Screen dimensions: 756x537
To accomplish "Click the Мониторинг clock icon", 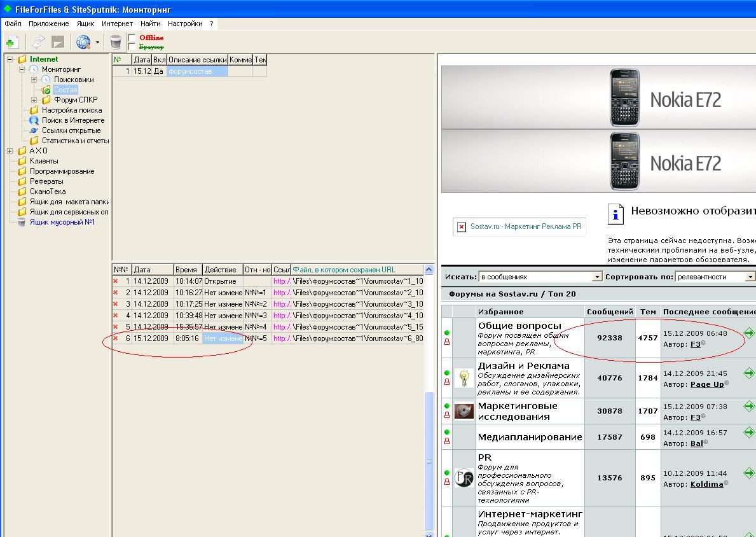I will [34, 69].
